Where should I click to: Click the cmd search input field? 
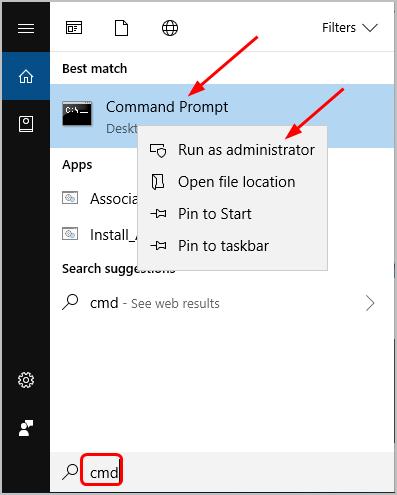click(222, 472)
